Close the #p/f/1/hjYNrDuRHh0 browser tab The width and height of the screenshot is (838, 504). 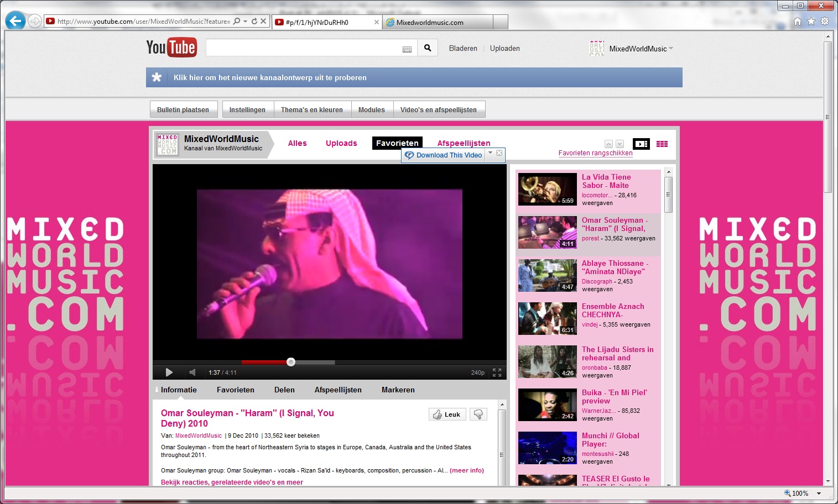click(x=377, y=22)
